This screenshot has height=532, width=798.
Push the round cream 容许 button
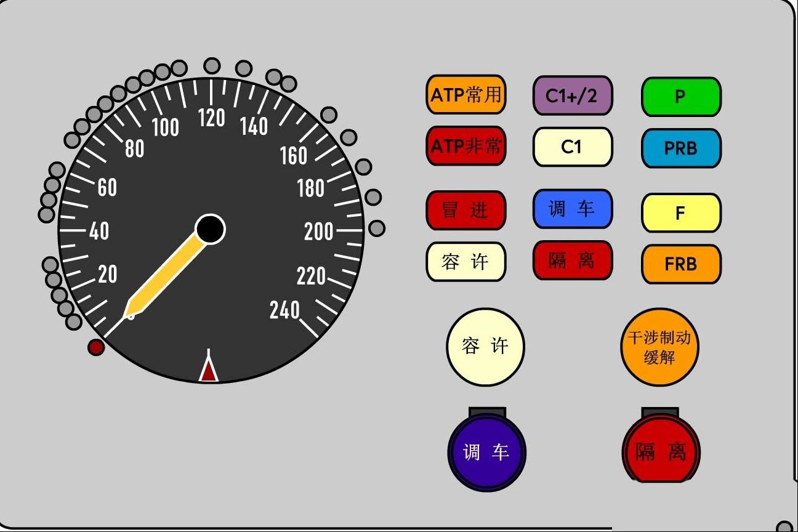(x=485, y=347)
